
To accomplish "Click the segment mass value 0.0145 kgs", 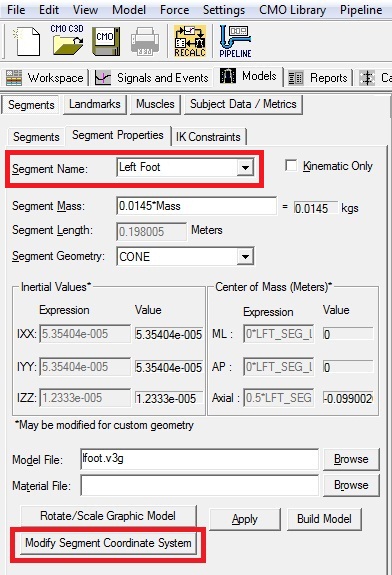I will [316, 208].
